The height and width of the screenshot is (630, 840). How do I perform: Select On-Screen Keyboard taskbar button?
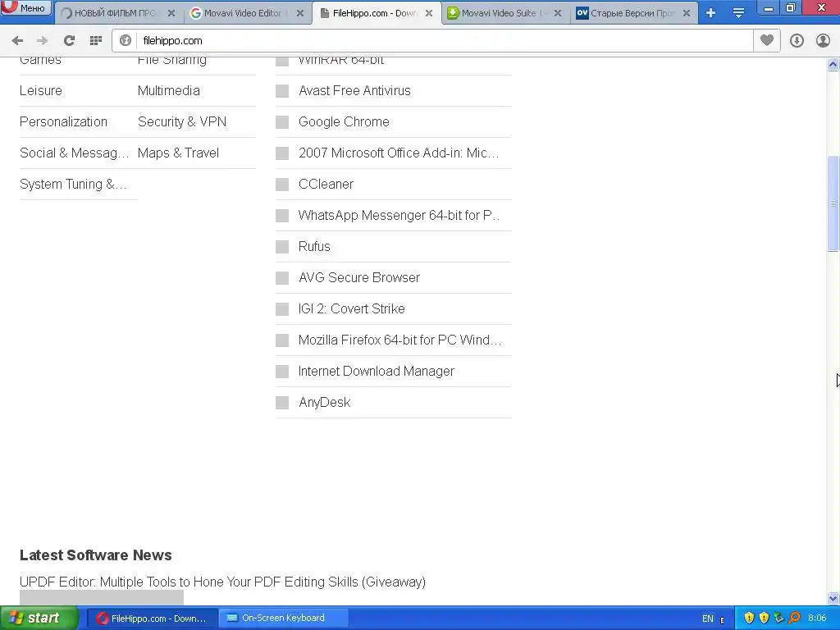pyautogui.click(x=284, y=619)
